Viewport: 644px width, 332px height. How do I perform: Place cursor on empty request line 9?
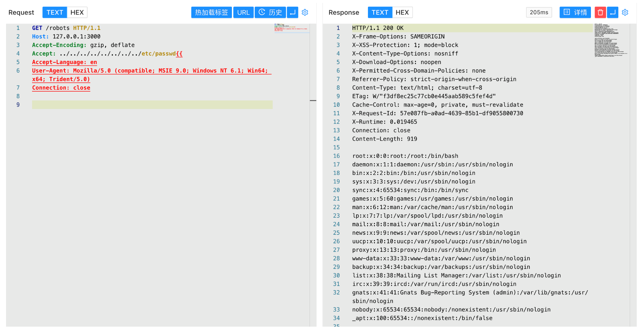[152, 105]
